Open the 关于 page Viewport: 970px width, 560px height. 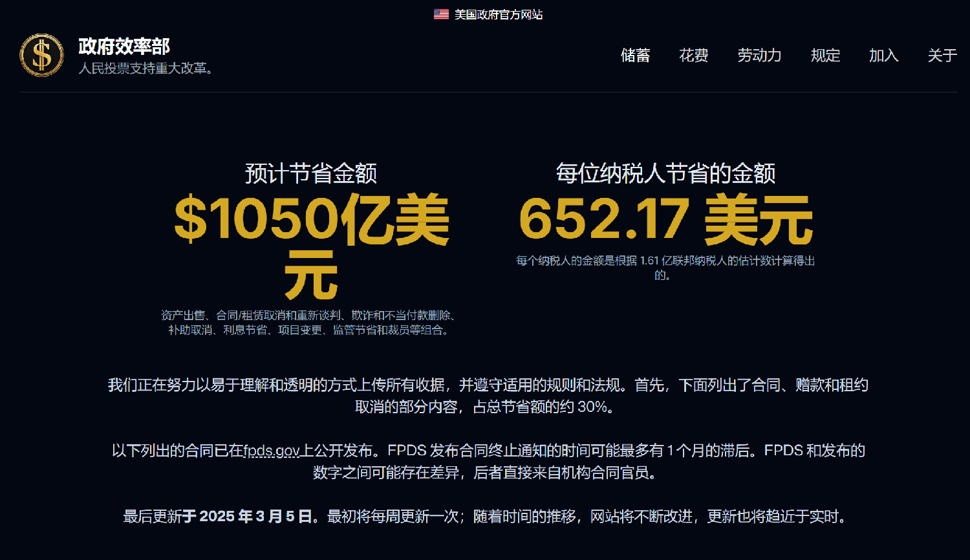click(x=942, y=56)
